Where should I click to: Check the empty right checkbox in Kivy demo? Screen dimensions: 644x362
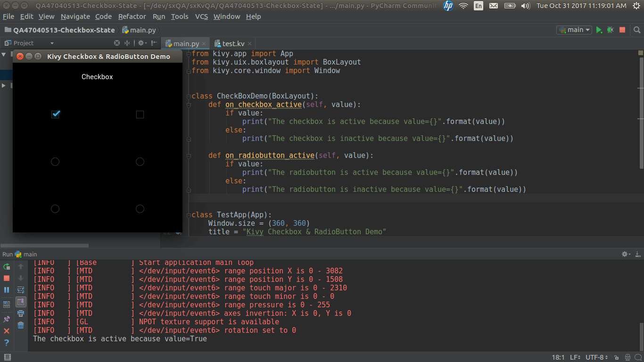click(140, 115)
